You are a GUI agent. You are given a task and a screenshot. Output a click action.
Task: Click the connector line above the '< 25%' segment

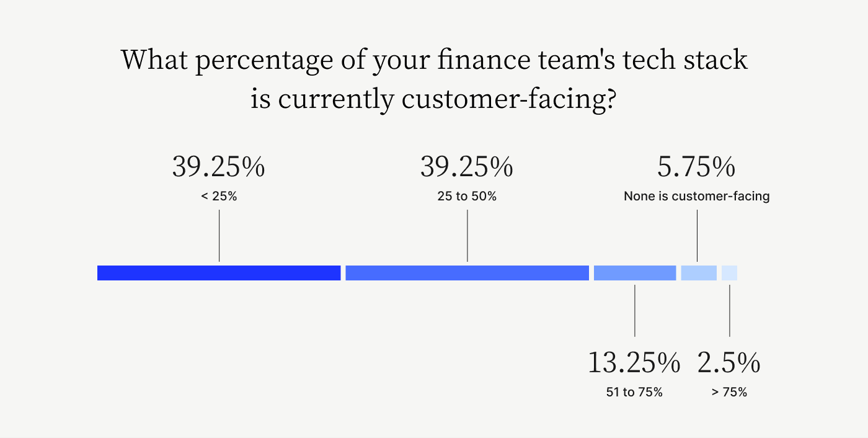tap(219, 236)
